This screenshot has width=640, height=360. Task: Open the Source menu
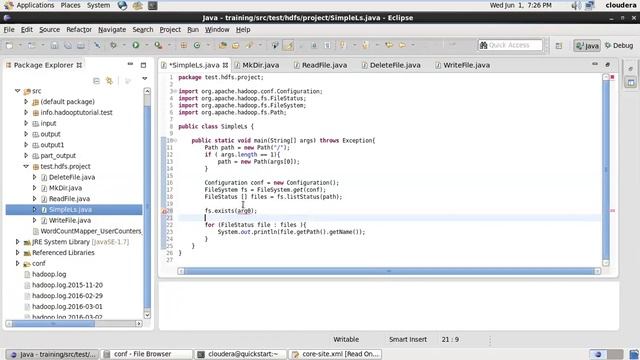tap(49, 30)
